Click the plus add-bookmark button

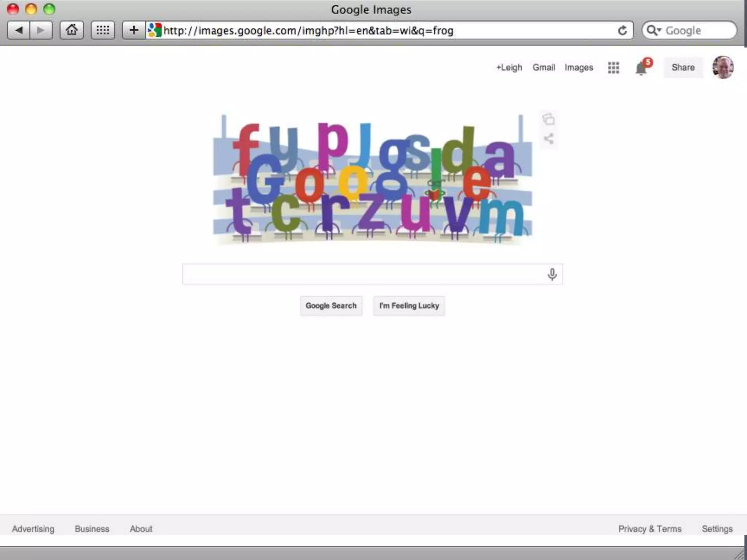[x=134, y=30]
